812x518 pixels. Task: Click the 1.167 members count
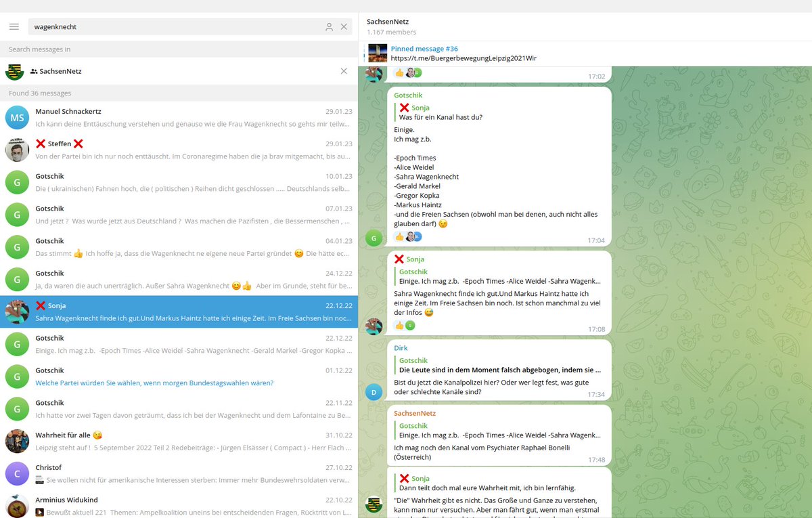point(391,32)
